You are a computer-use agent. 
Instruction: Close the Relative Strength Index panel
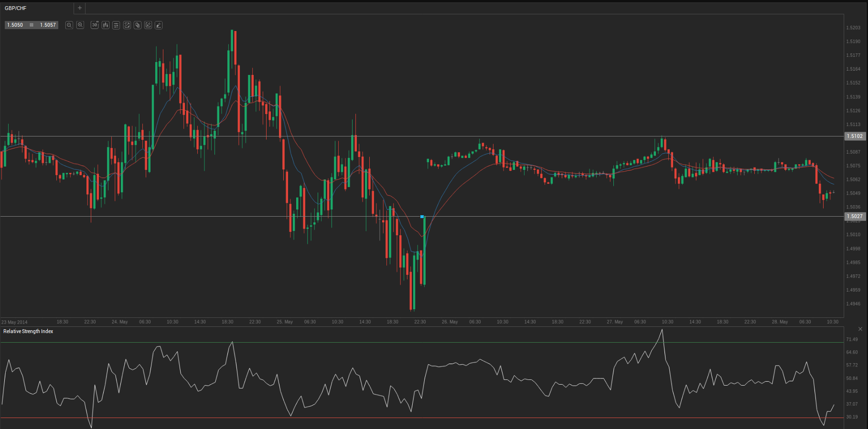[x=860, y=329]
